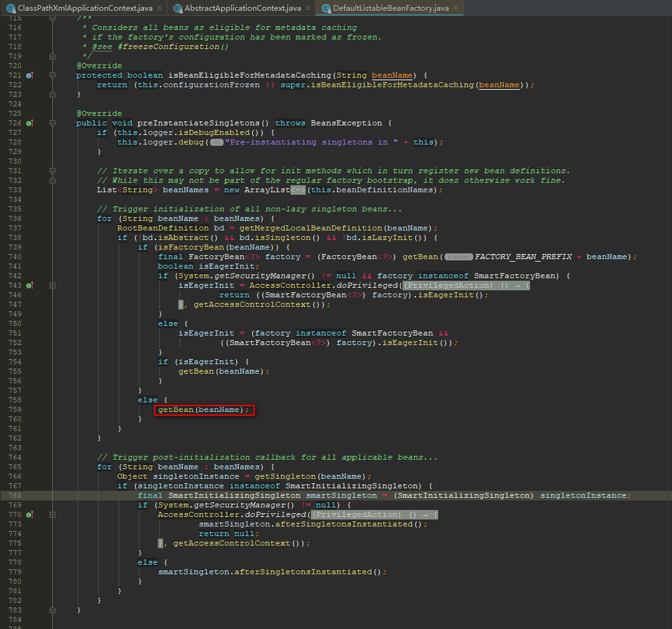The height and width of the screenshot is (629, 672).
Task: Click @Override annotation on line 720
Action: tap(99, 66)
